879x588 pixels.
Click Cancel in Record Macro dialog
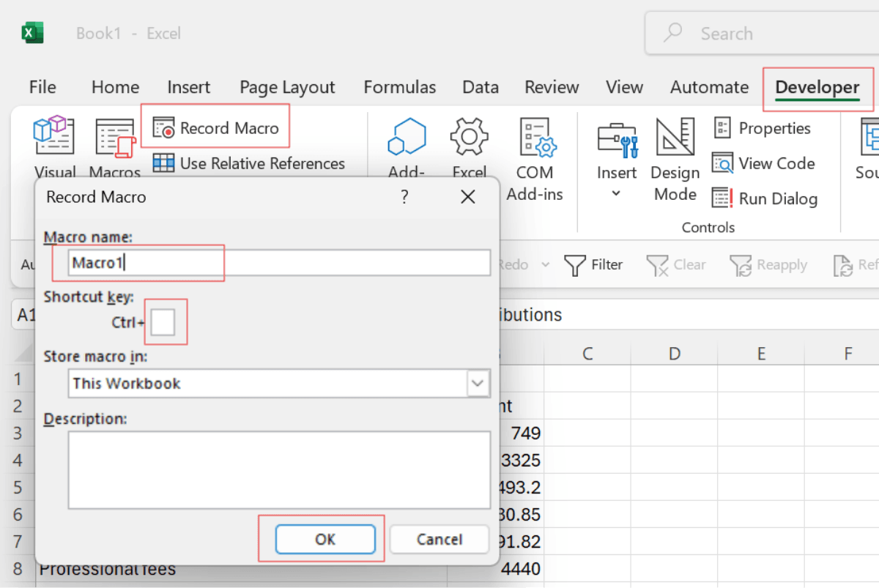point(439,540)
